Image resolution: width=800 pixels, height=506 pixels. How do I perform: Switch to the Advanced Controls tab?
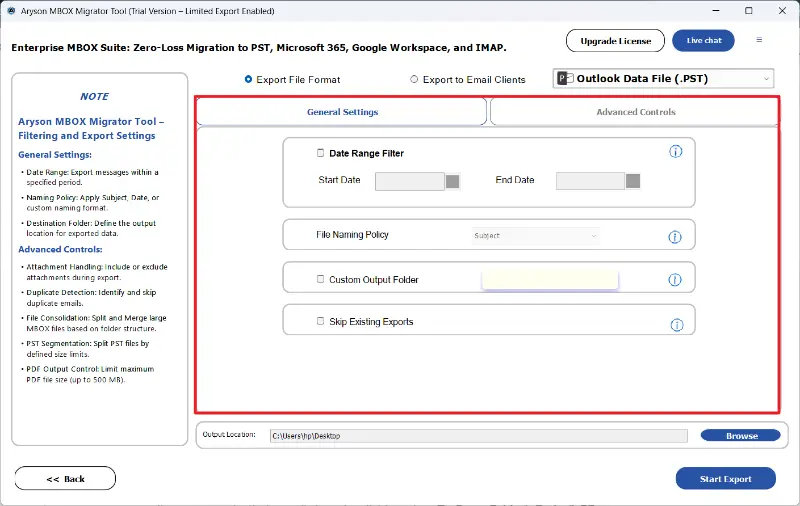(x=635, y=112)
